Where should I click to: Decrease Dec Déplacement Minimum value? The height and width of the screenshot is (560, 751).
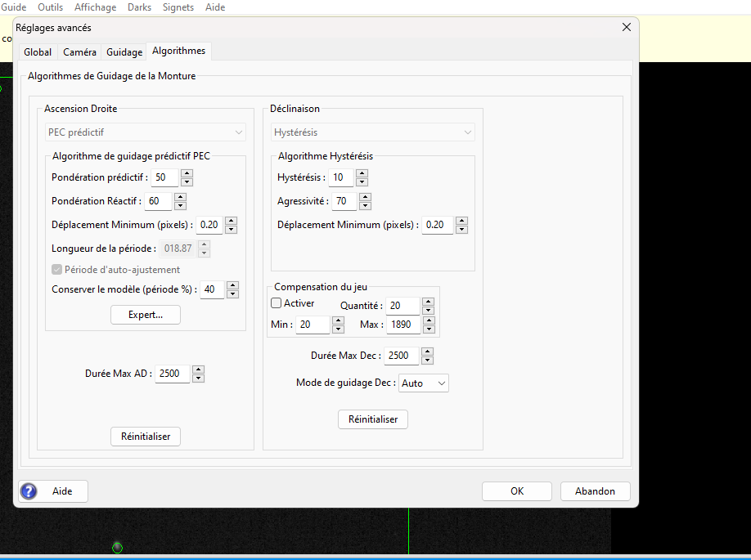pyautogui.click(x=461, y=229)
